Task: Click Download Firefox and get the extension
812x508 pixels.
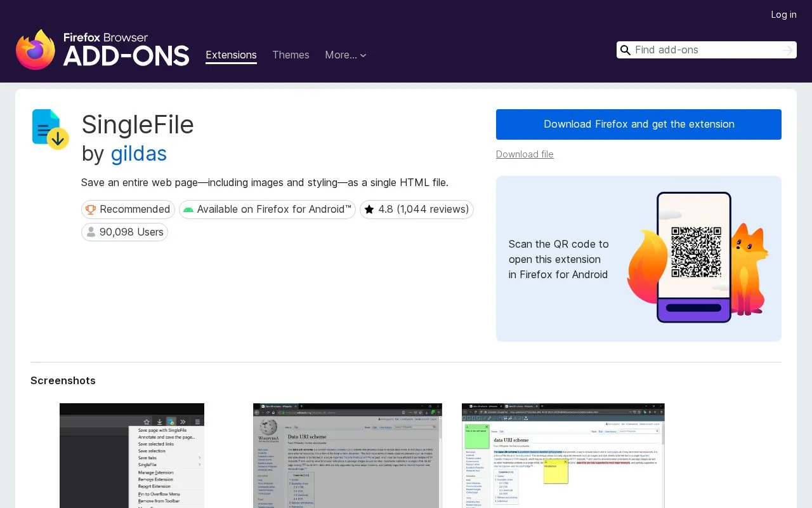Action: click(x=639, y=124)
